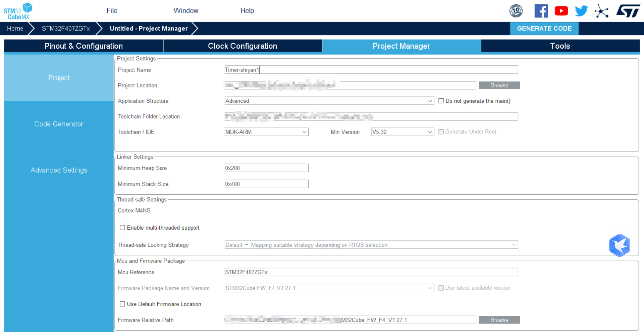
Task: Toggle Use latest available version checkbox
Action: [441, 288]
